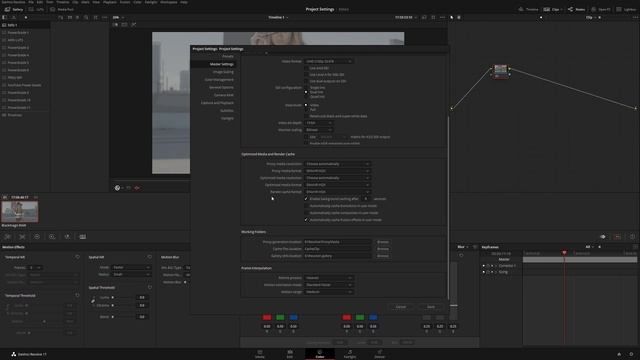
Task: Browse for gallery stills location
Action: click(x=383, y=256)
